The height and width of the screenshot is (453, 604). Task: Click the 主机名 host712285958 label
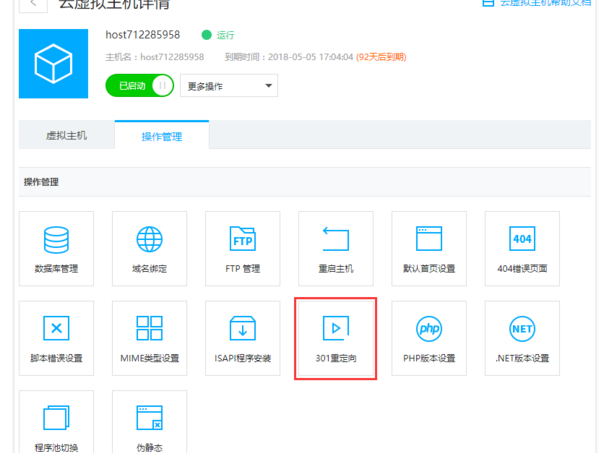point(155,57)
